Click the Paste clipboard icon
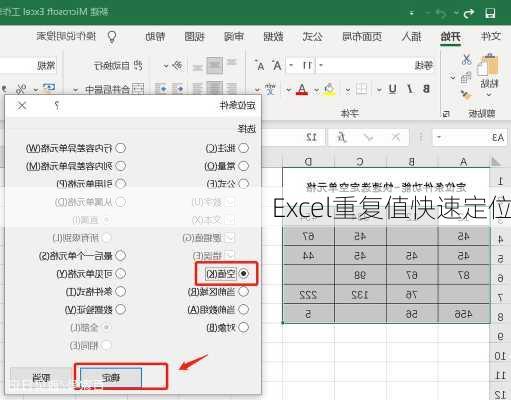Screen dimensions: 511x400 489,65
